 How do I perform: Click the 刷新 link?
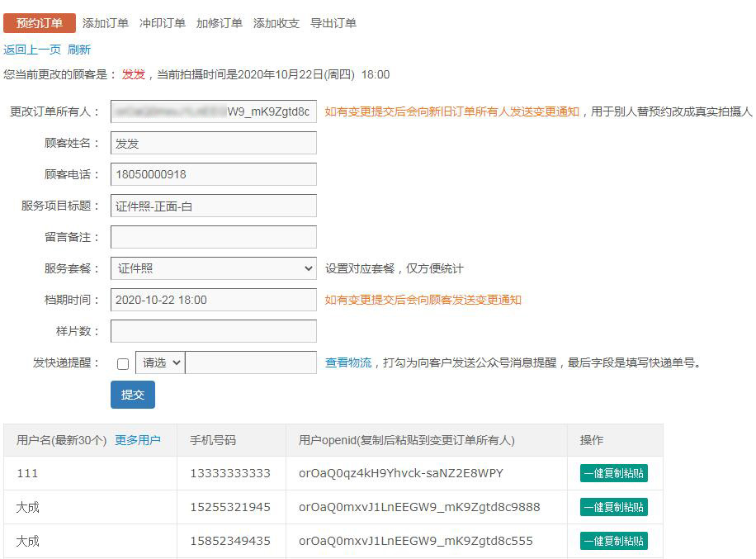(x=79, y=50)
